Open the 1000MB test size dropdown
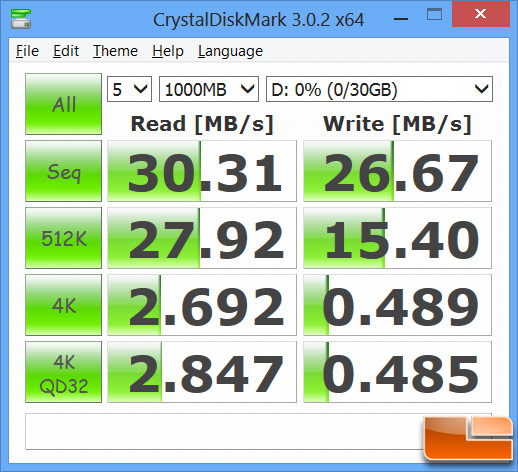The width and height of the screenshot is (518, 472). [x=209, y=89]
